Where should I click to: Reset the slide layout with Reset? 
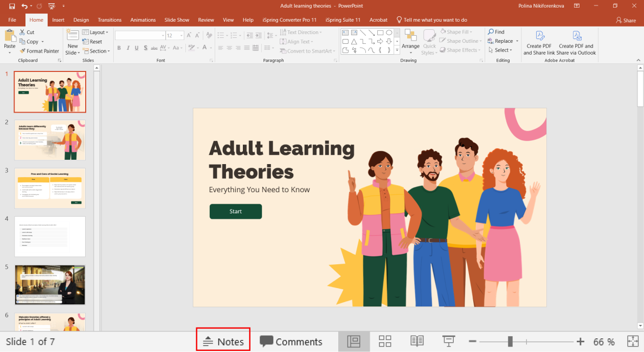tap(92, 42)
